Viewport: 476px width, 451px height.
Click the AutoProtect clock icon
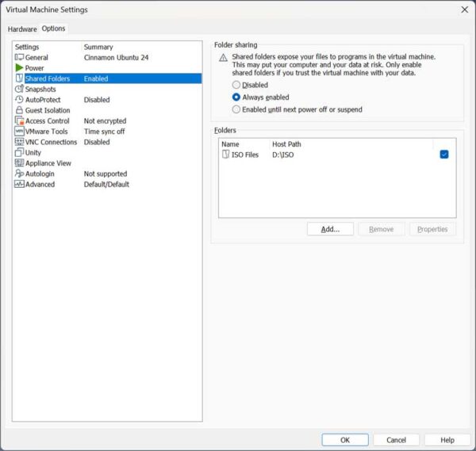point(19,100)
